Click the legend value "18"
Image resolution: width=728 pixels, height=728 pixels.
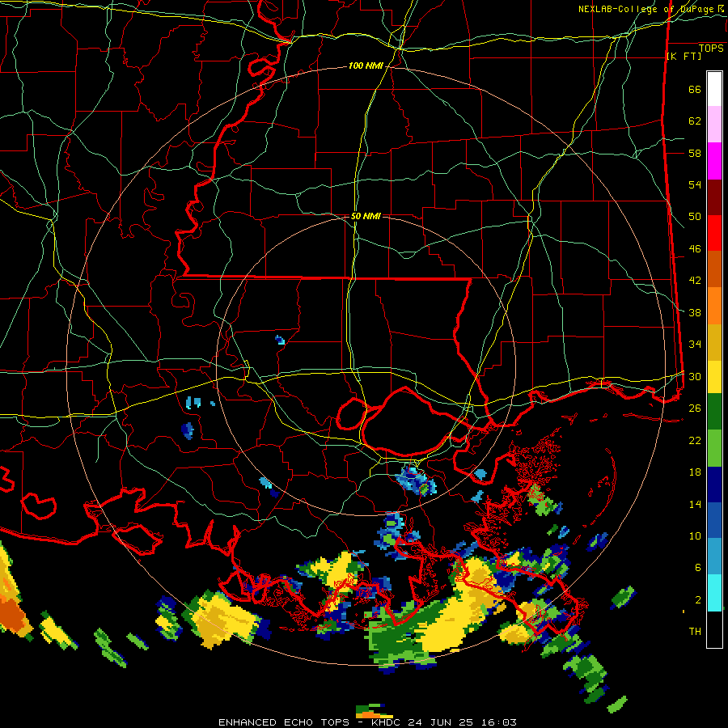695,472
